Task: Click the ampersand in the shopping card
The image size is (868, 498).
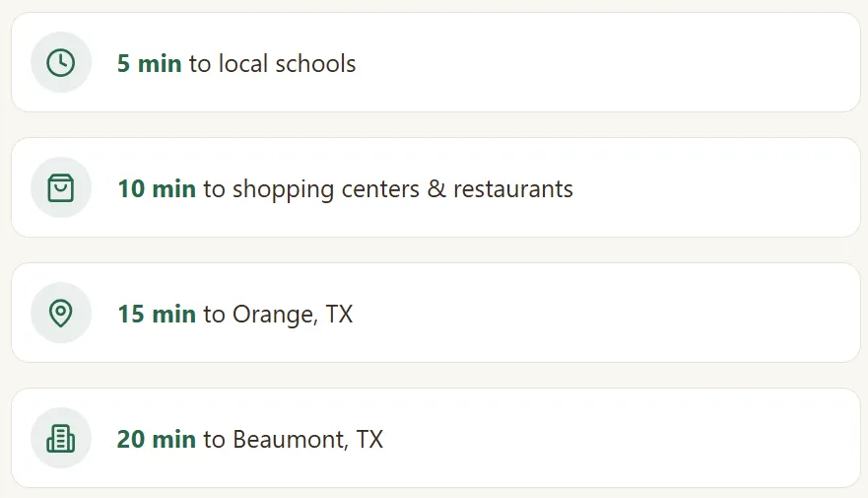Action: pyautogui.click(x=436, y=189)
